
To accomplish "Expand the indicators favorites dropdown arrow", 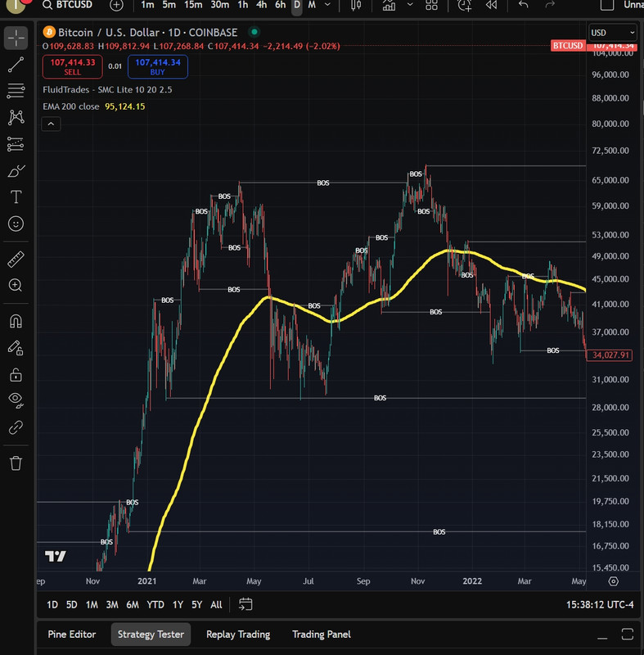I will coord(410,5).
